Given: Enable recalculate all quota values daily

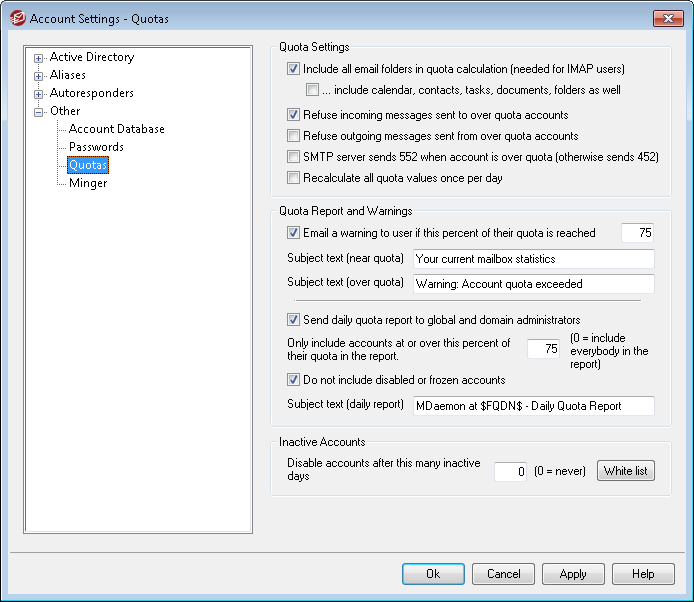Looking at the screenshot, I should (x=293, y=178).
